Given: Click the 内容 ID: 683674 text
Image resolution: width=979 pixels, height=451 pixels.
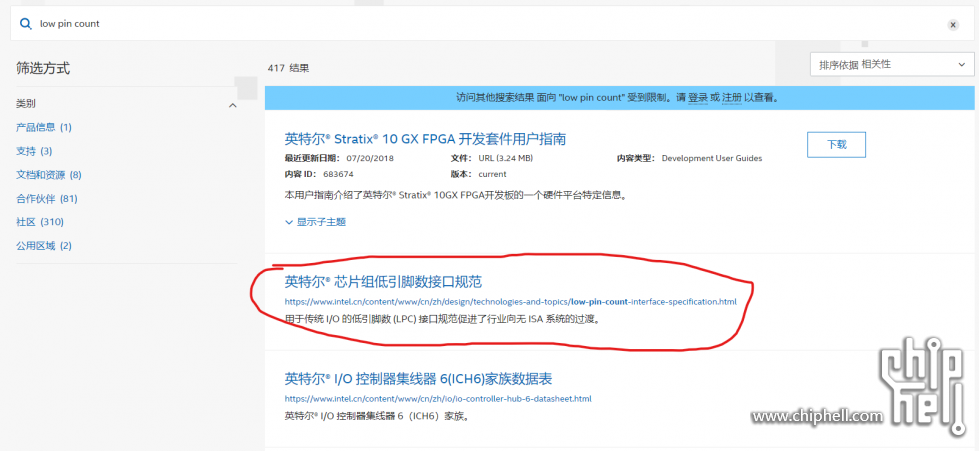Looking at the screenshot, I should tap(319, 174).
